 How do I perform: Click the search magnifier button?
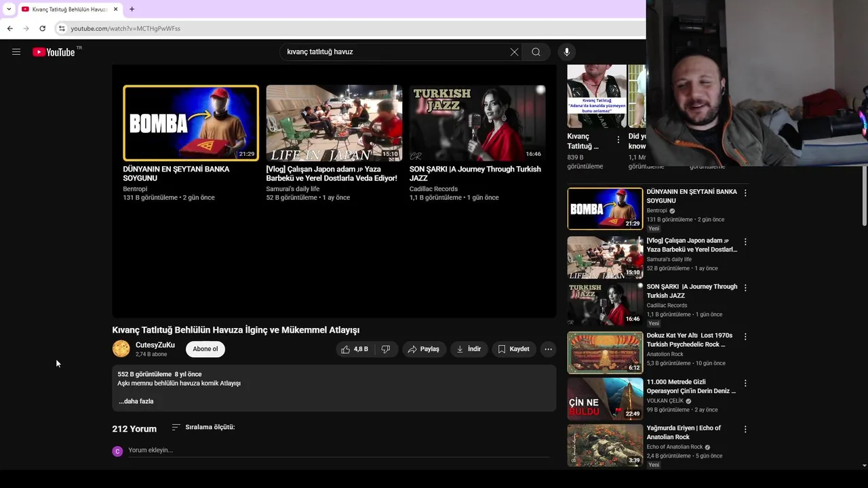point(536,52)
